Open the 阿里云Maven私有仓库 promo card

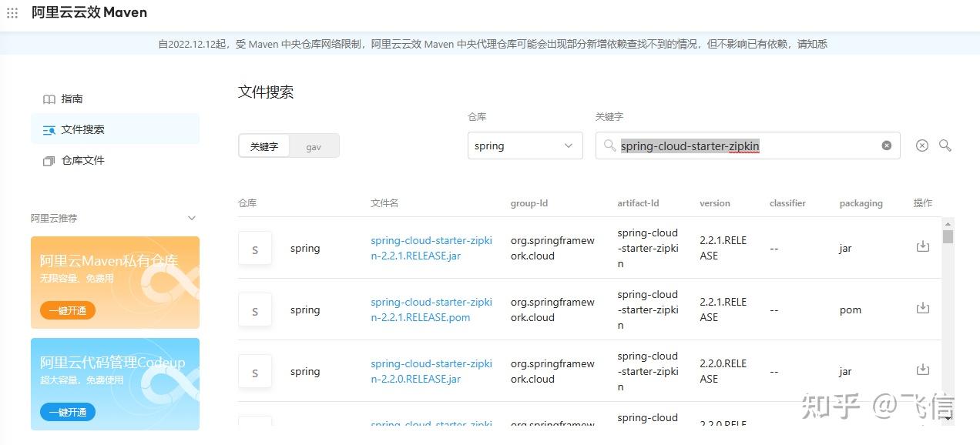point(115,283)
